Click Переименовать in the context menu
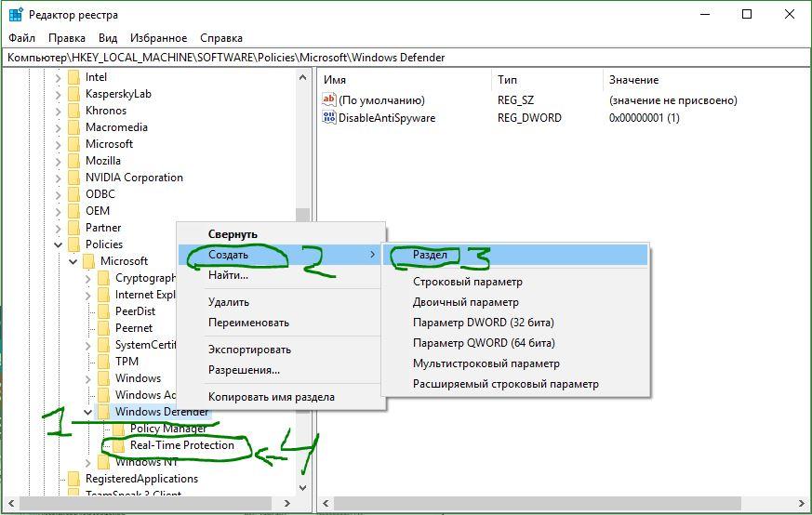812x515 pixels. [248, 323]
